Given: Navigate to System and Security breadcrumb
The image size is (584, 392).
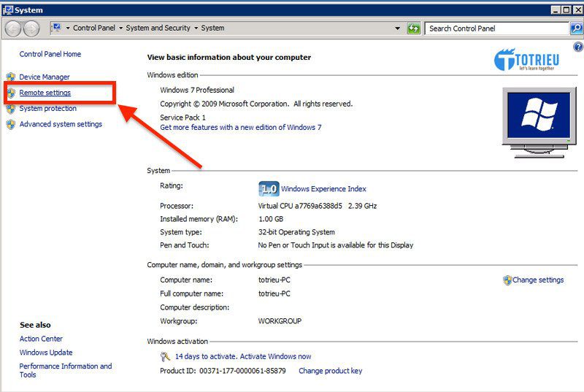Looking at the screenshot, I should 158,28.
